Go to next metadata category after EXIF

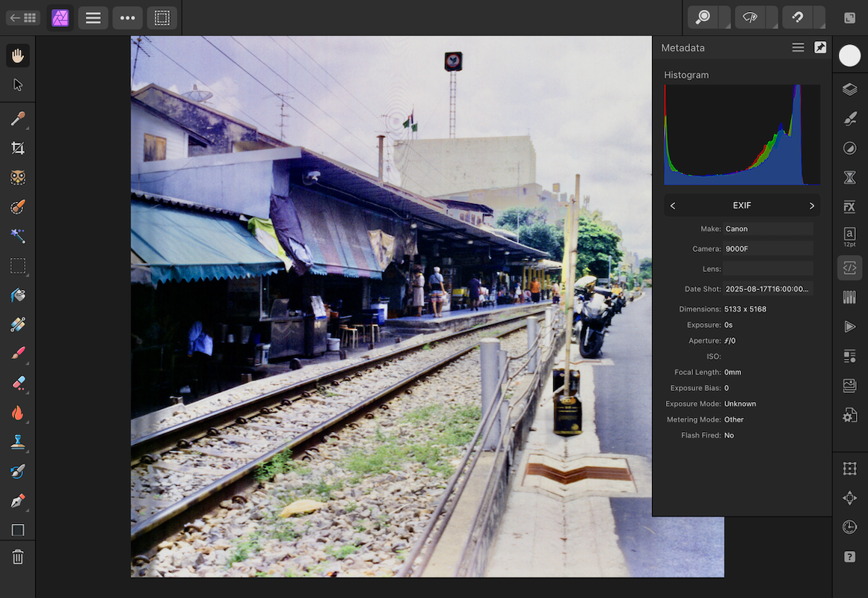point(812,206)
